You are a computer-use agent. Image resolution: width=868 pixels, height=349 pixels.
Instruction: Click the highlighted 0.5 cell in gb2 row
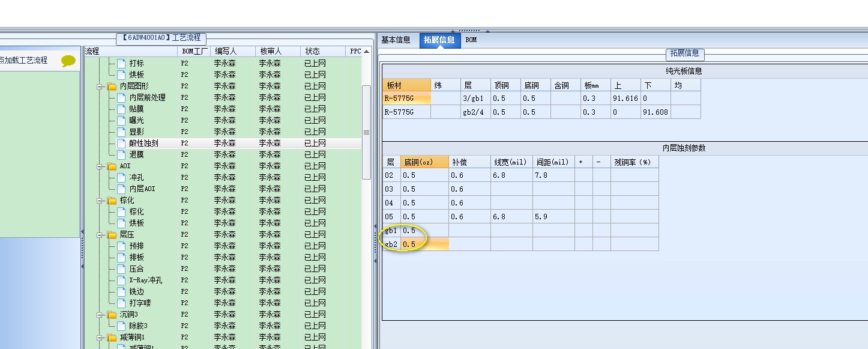click(424, 244)
